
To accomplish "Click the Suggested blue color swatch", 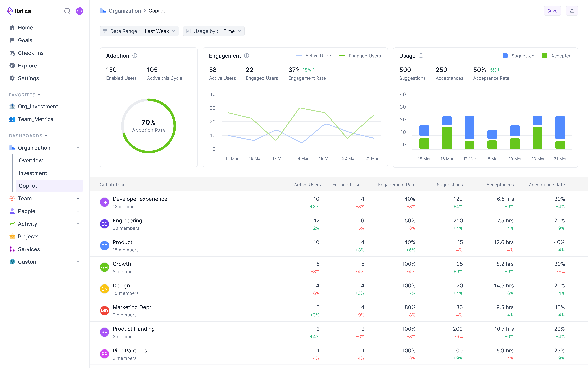I will (505, 56).
